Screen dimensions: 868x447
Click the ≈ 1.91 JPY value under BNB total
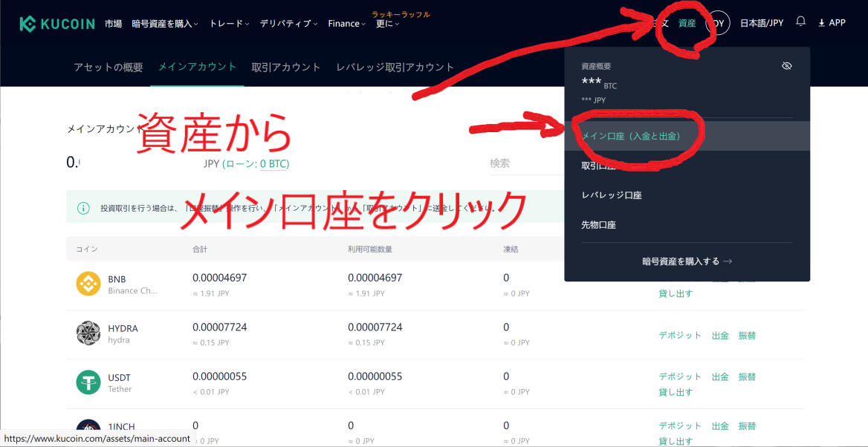211,294
